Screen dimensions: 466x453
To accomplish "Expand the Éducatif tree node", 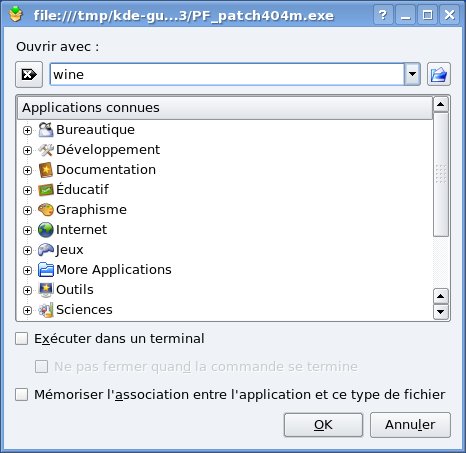I will (27, 190).
